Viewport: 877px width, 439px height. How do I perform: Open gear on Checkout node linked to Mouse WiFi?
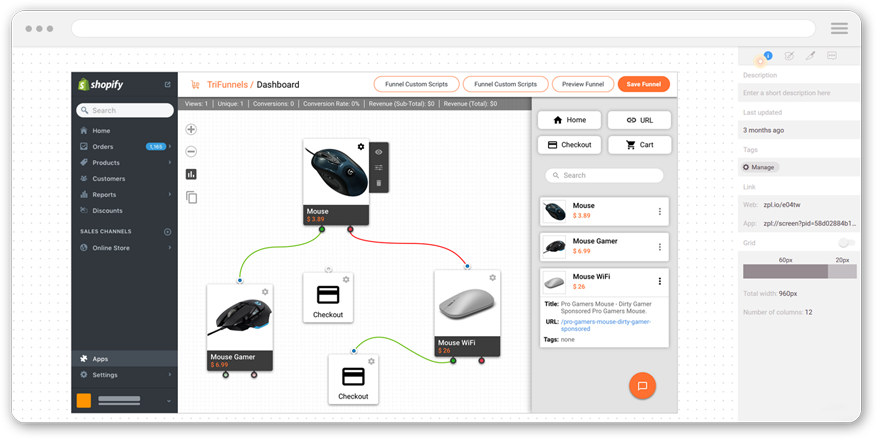pyautogui.click(x=371, y=361)
